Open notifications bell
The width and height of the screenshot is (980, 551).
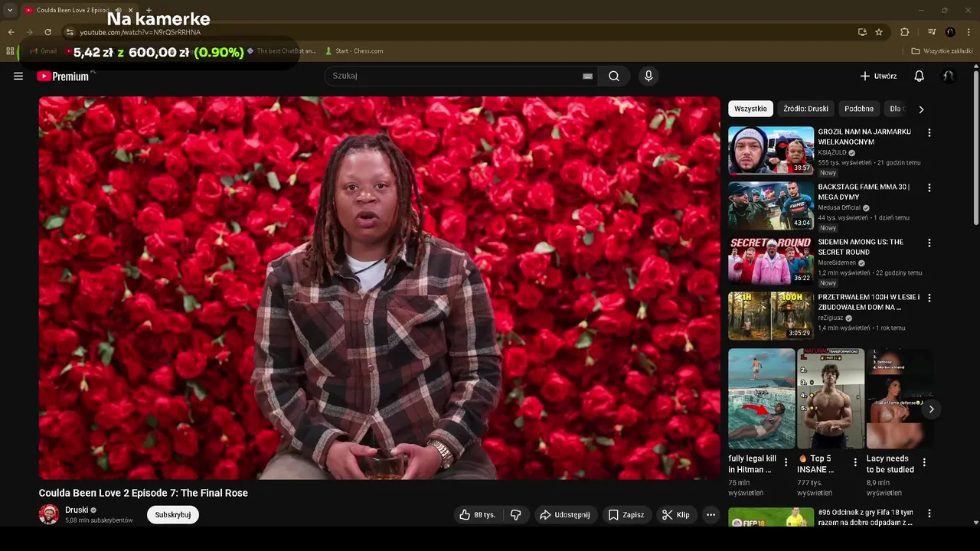coord(919,76)
